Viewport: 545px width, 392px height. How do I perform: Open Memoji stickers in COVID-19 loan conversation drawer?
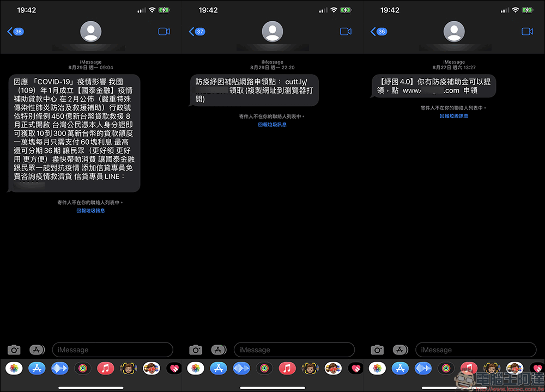point(152,368)
